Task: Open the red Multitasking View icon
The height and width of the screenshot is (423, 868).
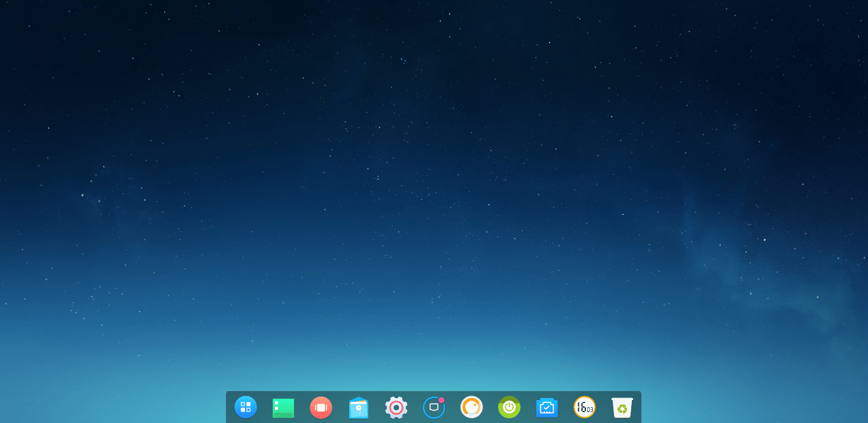Action: pos(321,407)
